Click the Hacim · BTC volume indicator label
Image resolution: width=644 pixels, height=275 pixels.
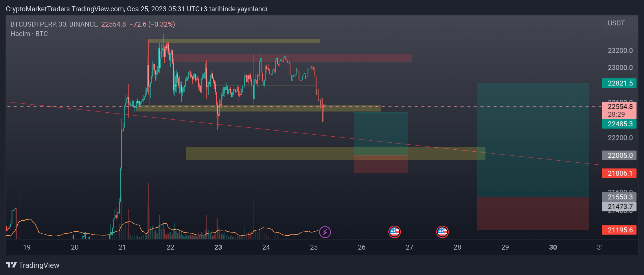(x=29, y=34)
